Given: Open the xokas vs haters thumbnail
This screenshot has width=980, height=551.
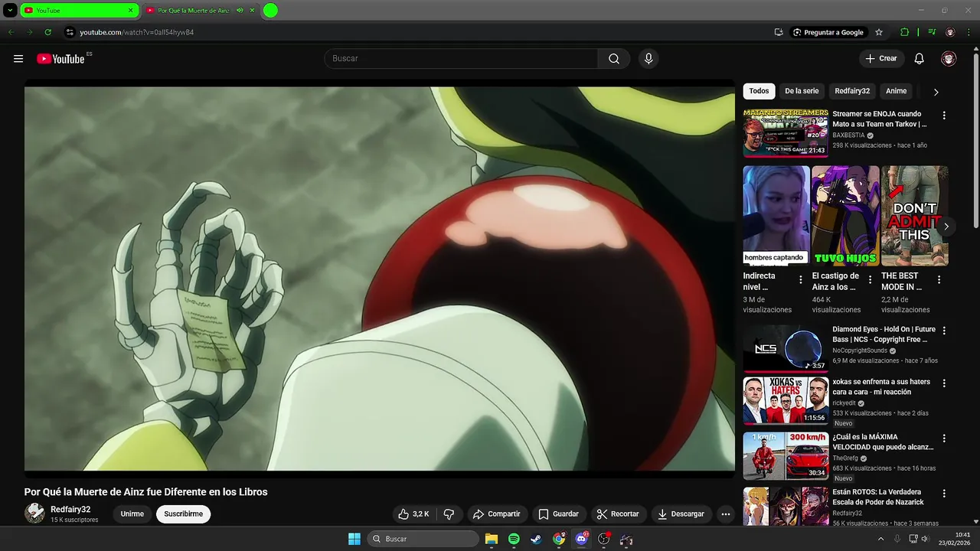Looking at the screenshot, I should [x=786, y=399].
